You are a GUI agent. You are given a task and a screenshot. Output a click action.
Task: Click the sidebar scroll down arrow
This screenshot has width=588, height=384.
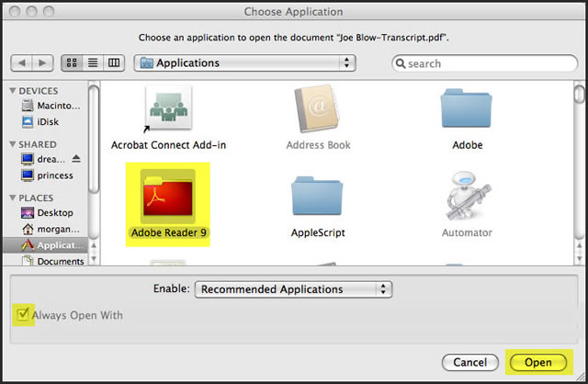pos(94,259)
